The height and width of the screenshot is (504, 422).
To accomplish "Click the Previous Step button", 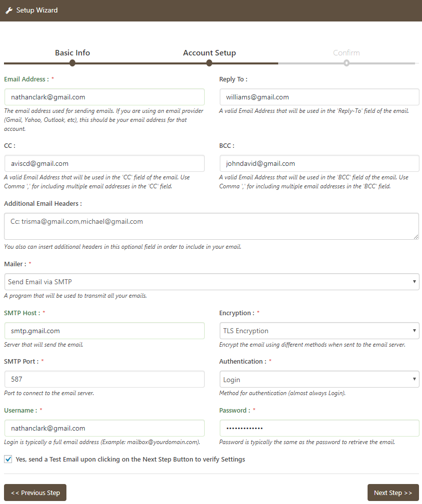I will click(35, 493).
